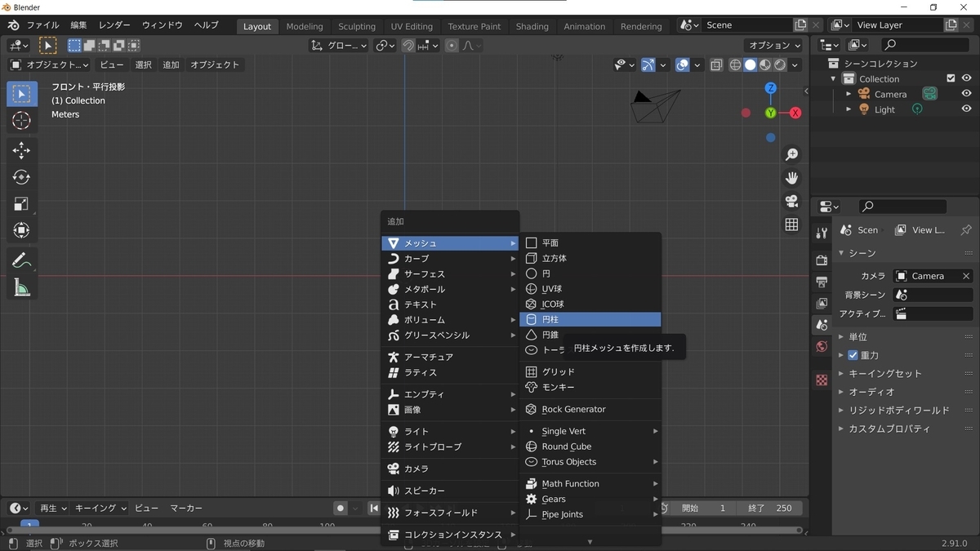Pick the Measure tool
This screenshot has height=551, width=980.
click(22, 287)
